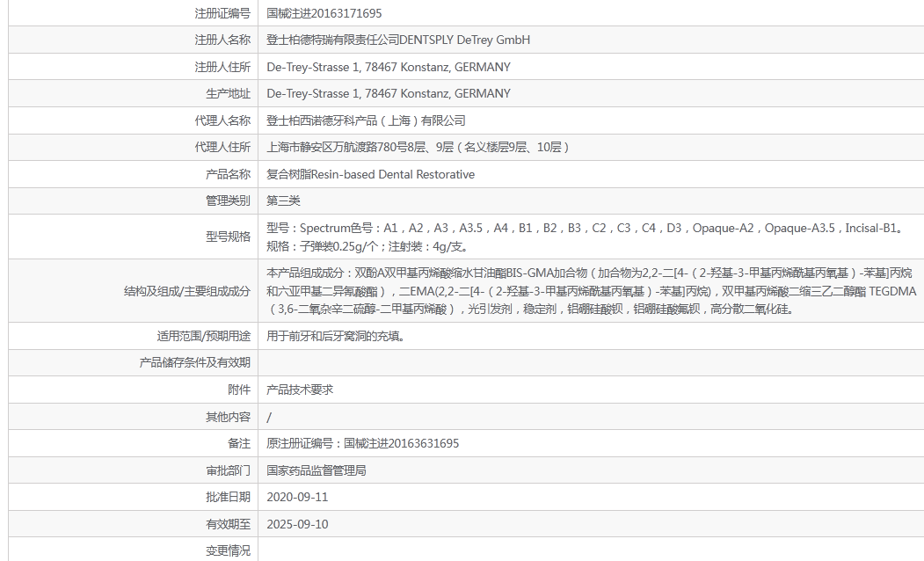Click product name Resin-based Dental Restorative
924x561 pixels.
click(393, 174)
